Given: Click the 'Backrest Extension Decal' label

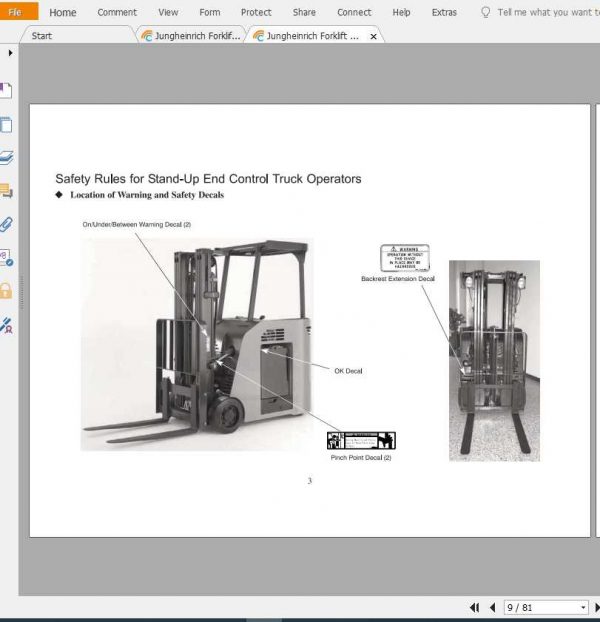Looking at the screenshot, I should coord(398,279).
